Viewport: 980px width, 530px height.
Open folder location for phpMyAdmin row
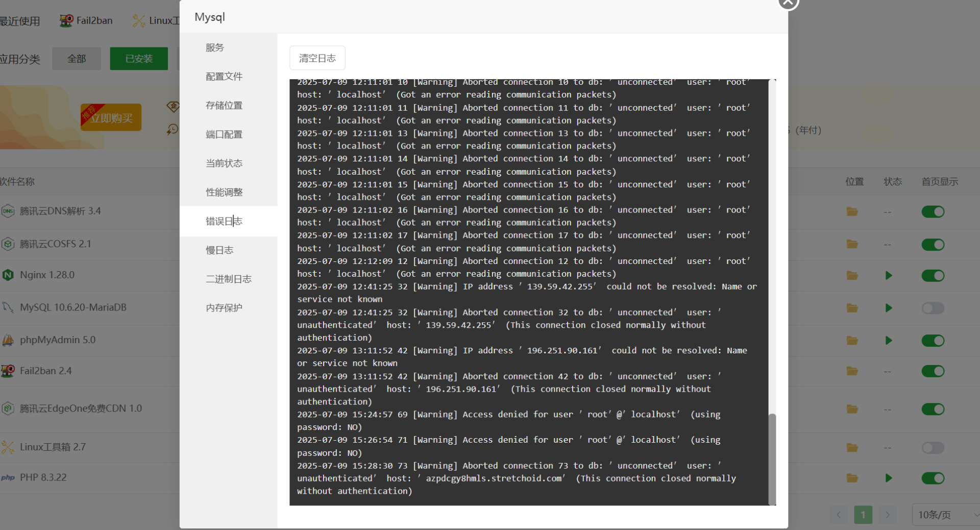coord(852,341)
